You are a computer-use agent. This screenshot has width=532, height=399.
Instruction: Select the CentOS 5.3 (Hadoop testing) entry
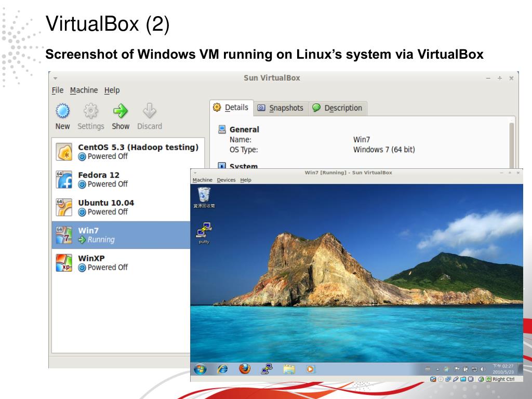tap(128, 151)
